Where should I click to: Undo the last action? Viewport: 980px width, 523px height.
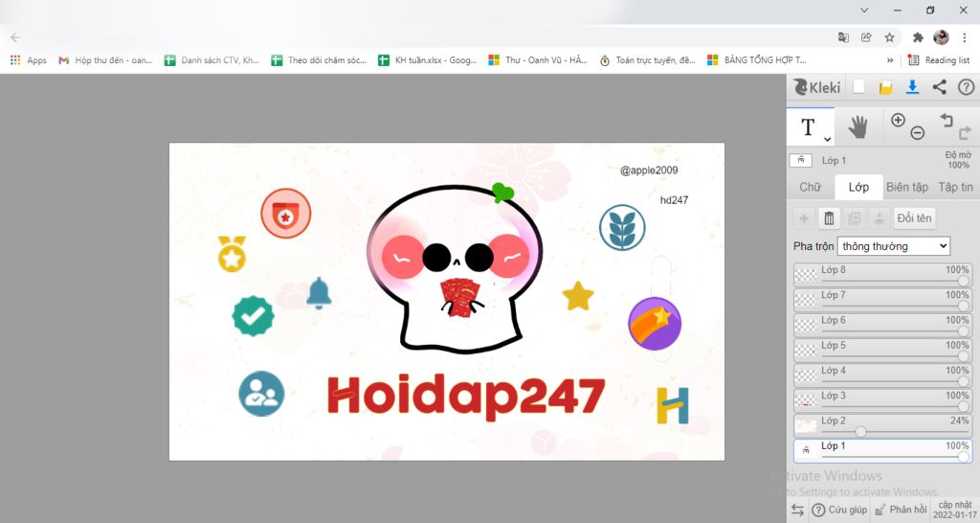pyautogui.click(x=947, y=120)
